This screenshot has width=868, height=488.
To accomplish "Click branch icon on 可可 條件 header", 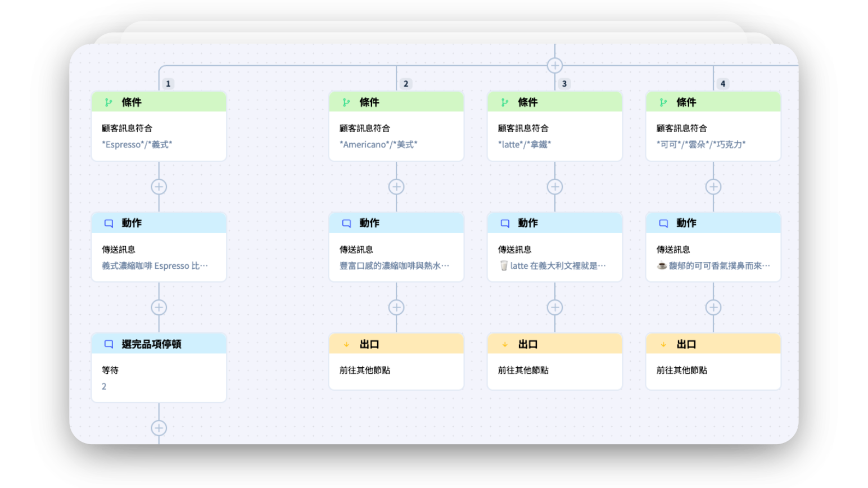I will [x=663, y=102].
